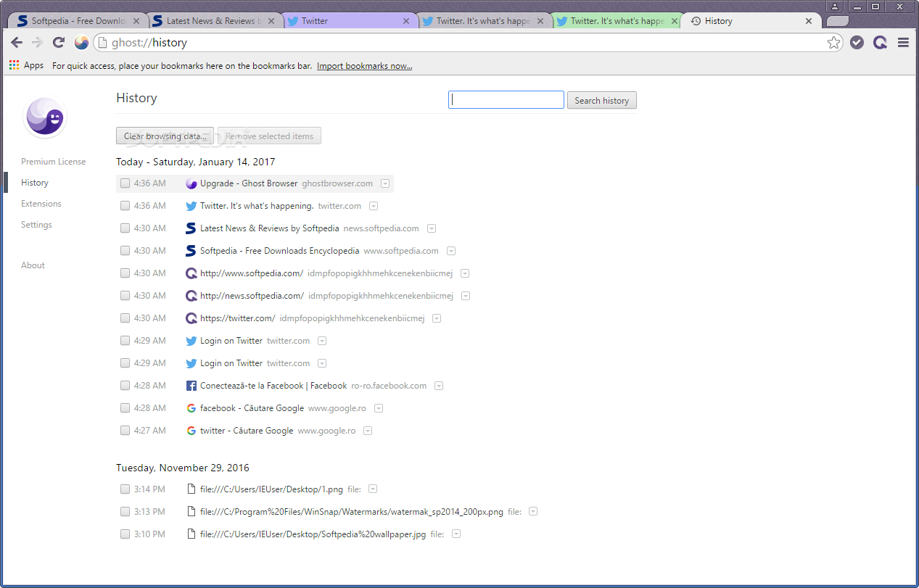Select checkbox for Facebook login entry
Image resolution: width=919 pixels, height=588 pixels.
pos(125,386)
